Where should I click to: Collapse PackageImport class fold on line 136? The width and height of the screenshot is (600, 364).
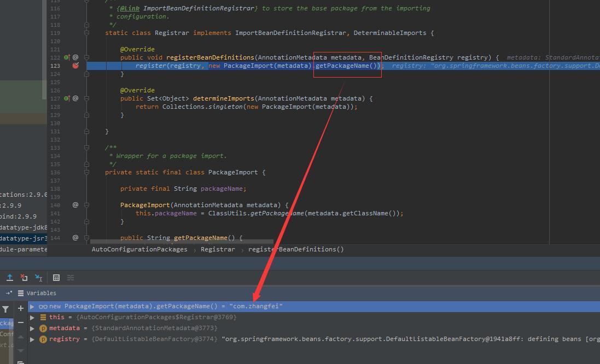[x=86, y=172]
